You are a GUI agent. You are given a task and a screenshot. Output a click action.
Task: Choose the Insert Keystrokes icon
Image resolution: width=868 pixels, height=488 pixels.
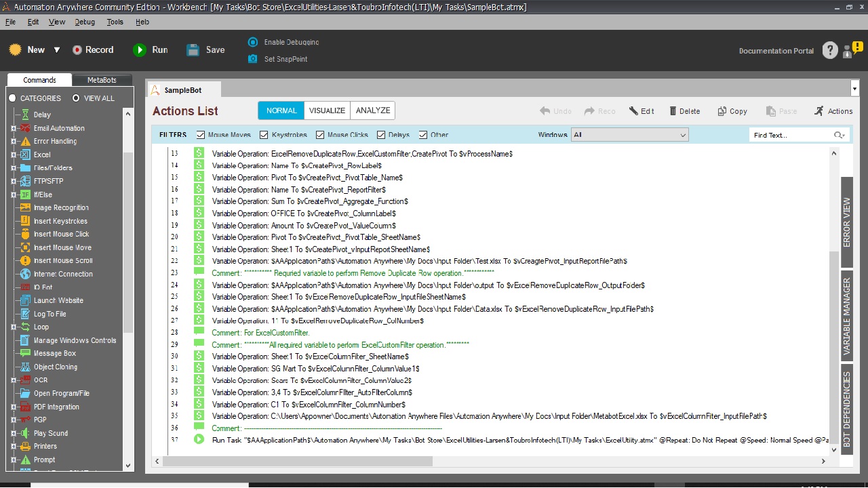(25, 221)
